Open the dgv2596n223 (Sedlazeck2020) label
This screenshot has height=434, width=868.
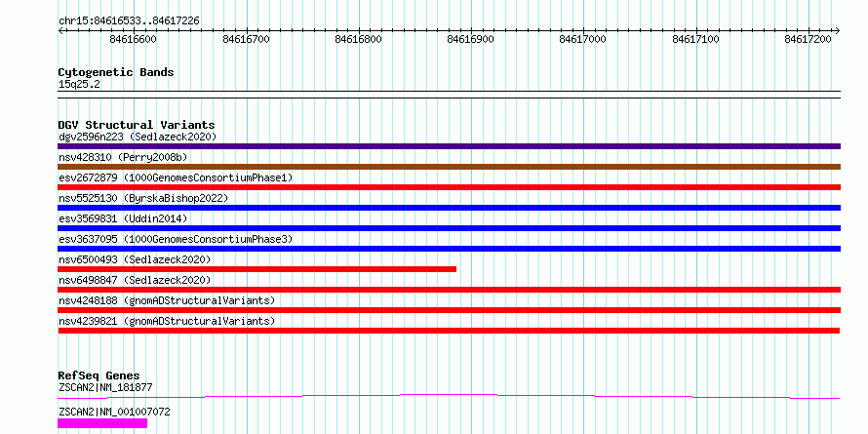tap(138, 137)
